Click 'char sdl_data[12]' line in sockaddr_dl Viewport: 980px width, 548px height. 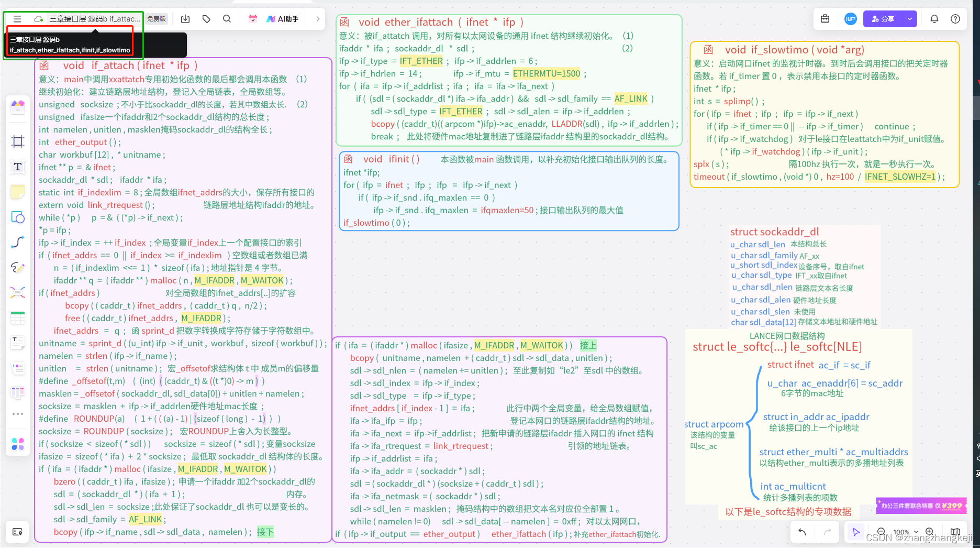pos(763,322)
